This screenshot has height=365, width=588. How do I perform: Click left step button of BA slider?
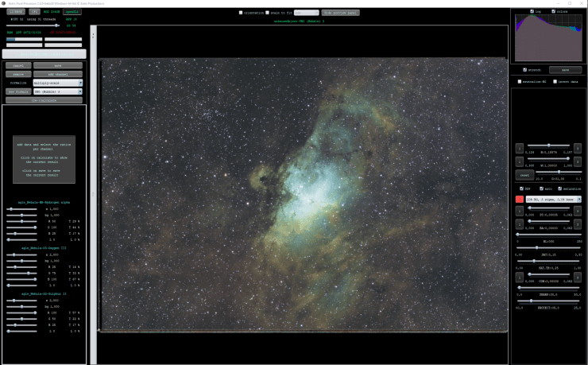click(520, 224)
